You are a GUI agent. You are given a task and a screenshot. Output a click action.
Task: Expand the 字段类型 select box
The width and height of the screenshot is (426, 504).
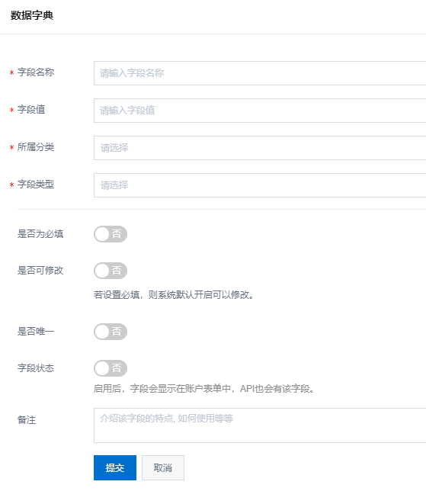260,185
